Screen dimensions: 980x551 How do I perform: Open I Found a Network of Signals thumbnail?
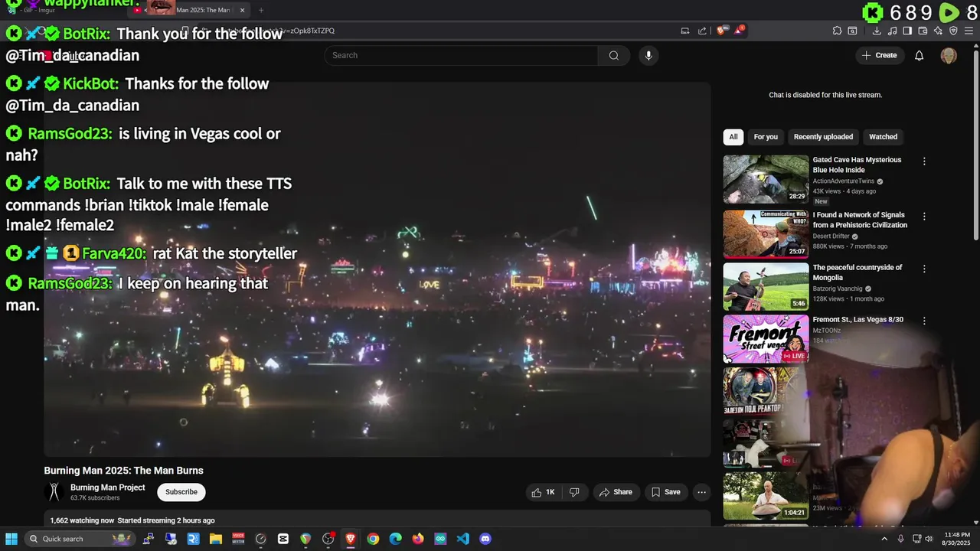(x=766, y=234)
